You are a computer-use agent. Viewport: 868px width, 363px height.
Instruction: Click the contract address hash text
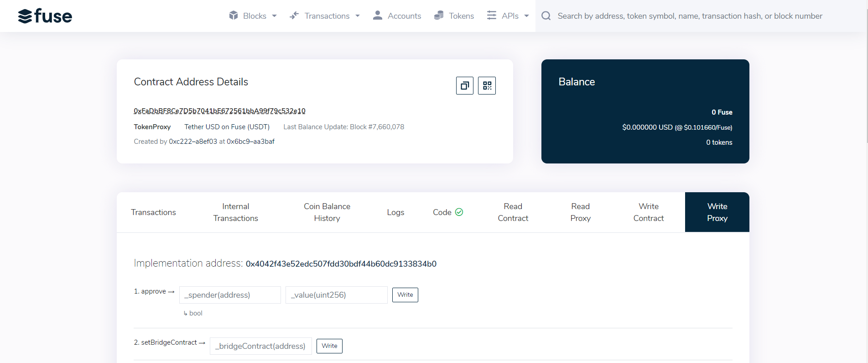tap(219, 111)
